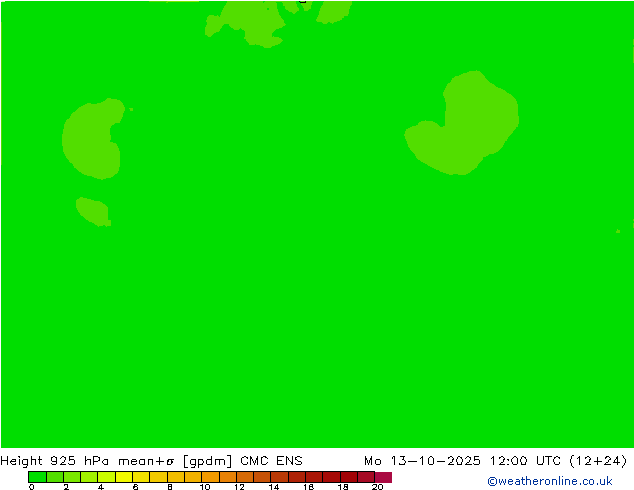The height and width of the screenshot is (490, 634).
Task: Open the ©weatheronline.co.uk link
Action: 550,481
